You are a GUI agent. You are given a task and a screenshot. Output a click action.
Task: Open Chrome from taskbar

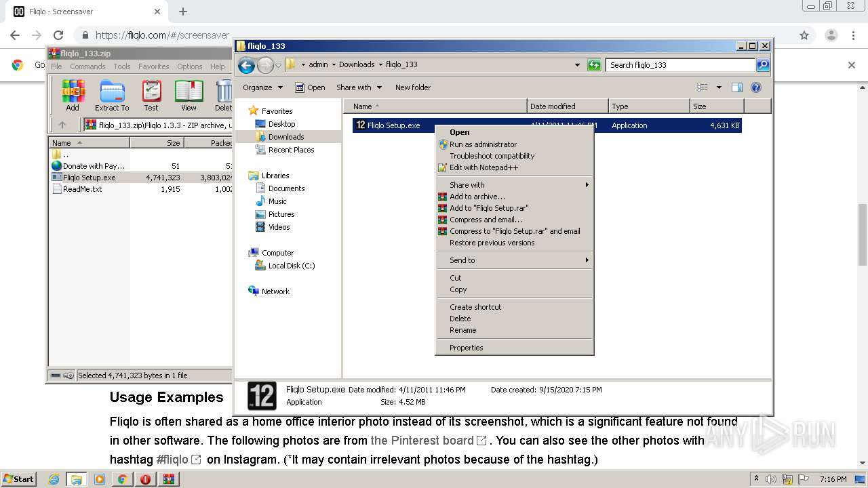(122, 479)
